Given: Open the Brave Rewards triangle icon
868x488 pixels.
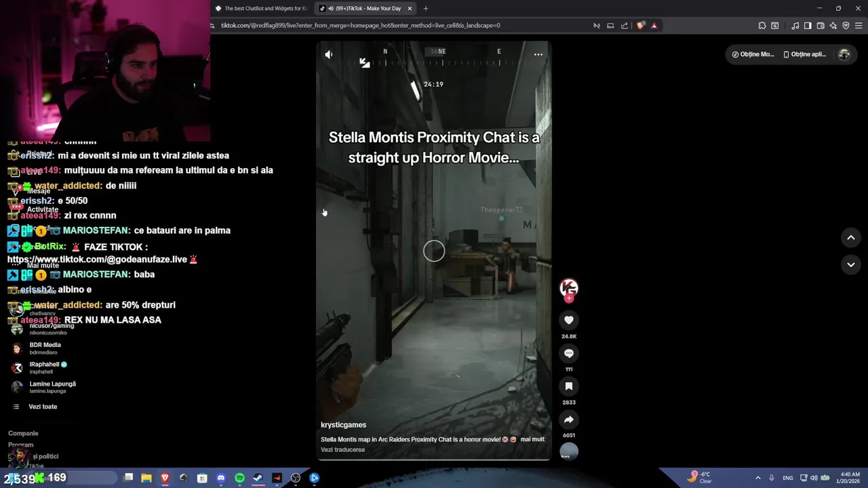Looking at the screenshot, I should (654, 26).
